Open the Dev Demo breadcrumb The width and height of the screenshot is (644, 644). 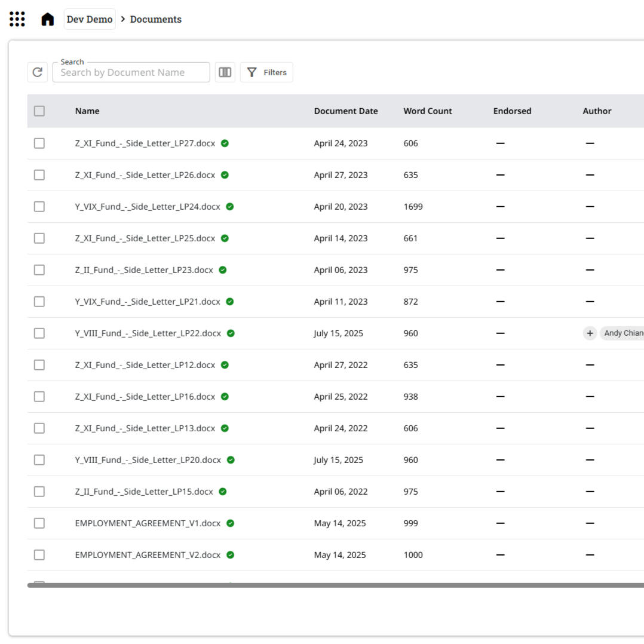click(x=90, y=19)
